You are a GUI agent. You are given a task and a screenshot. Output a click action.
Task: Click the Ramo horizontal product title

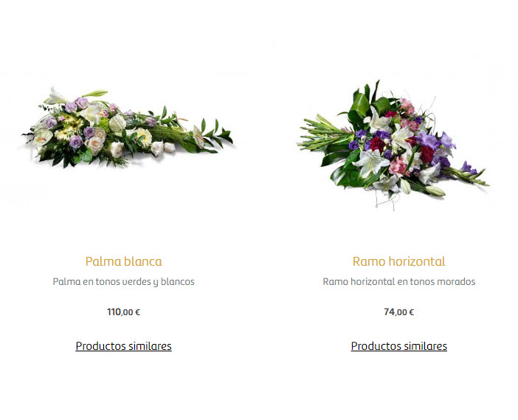point(398,261)
